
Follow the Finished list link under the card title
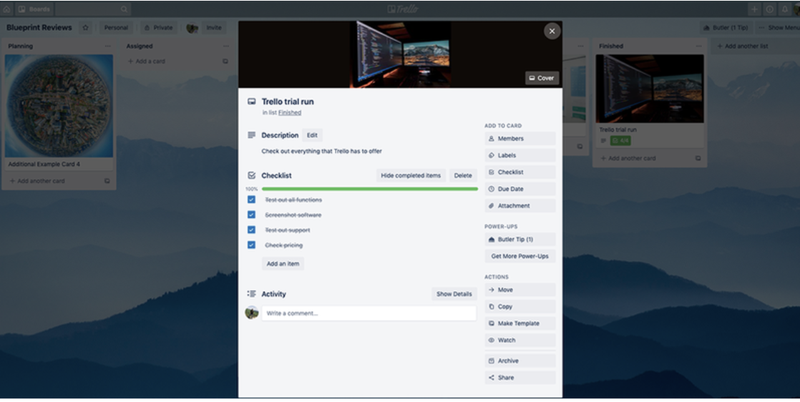point(289,113)
